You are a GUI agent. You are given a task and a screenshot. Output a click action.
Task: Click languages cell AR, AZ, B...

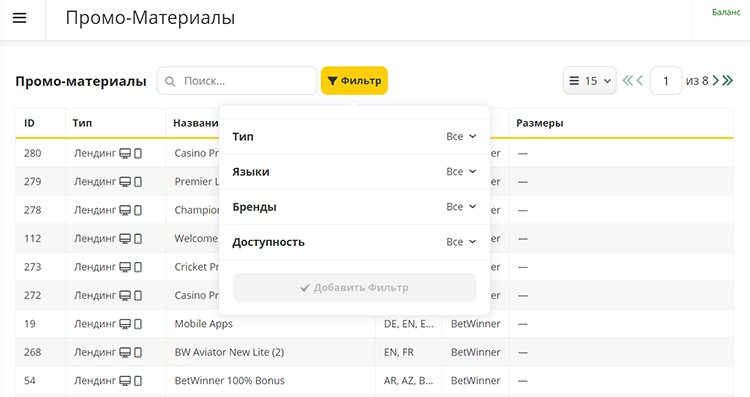(408, 381)
